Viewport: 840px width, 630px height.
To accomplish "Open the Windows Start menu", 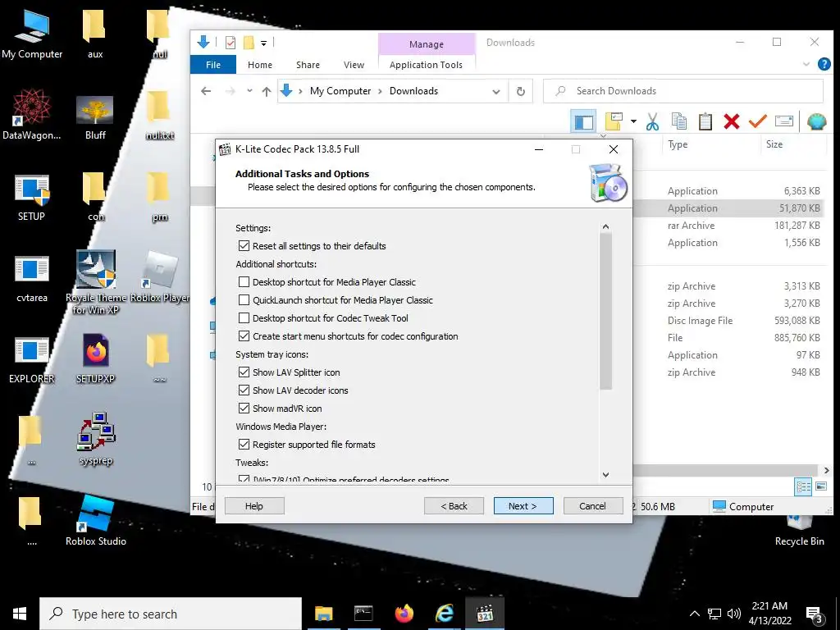I will click(20, 614).
